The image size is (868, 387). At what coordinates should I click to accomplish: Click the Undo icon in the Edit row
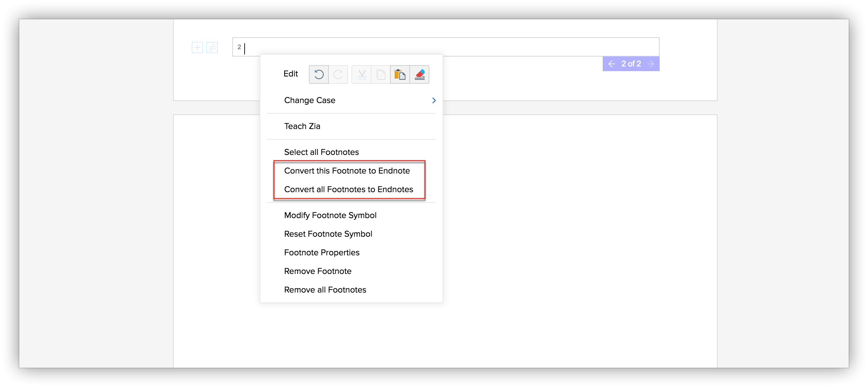(319, 74)
